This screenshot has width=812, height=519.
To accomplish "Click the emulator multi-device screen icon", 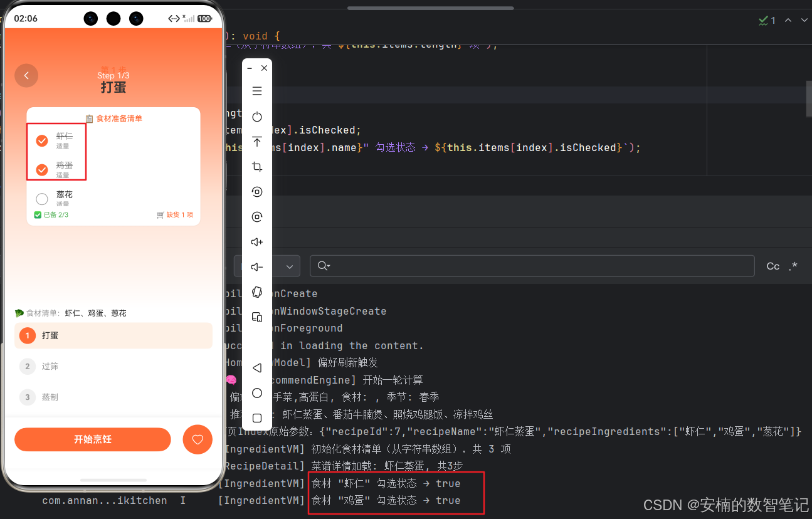I will coord(257,317).
